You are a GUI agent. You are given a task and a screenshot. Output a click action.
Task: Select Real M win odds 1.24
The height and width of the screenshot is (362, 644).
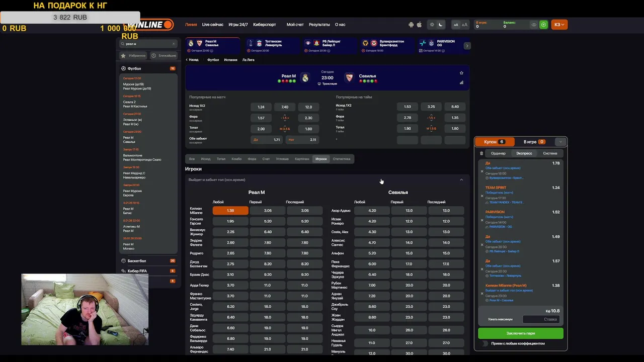pyautogui.click(x=261, y=107)
